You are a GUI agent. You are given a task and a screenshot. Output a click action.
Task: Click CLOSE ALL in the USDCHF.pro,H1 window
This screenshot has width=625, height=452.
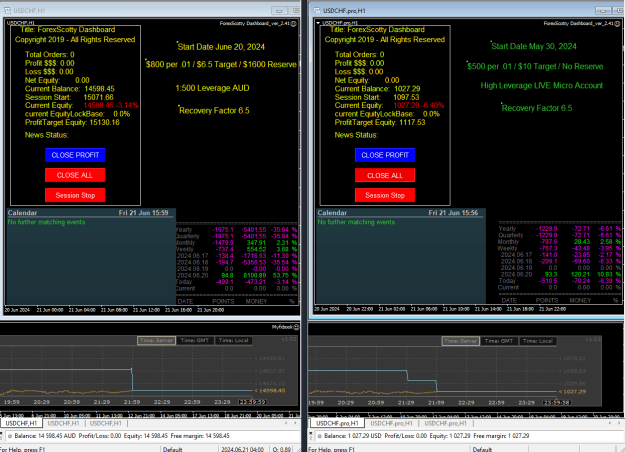pos(385,175)
